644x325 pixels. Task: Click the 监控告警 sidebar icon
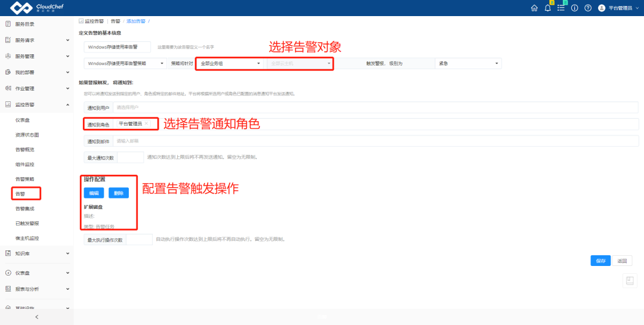point(8,104)
